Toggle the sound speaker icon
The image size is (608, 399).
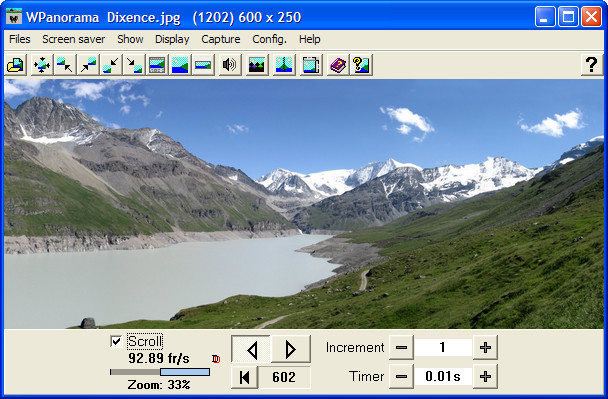[x=230, y=64]
